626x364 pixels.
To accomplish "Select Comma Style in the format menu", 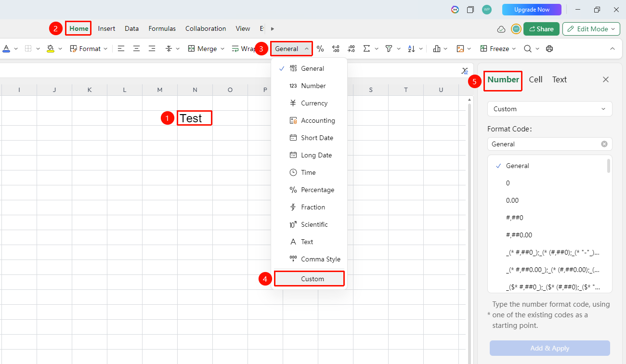I will [309, 259].
